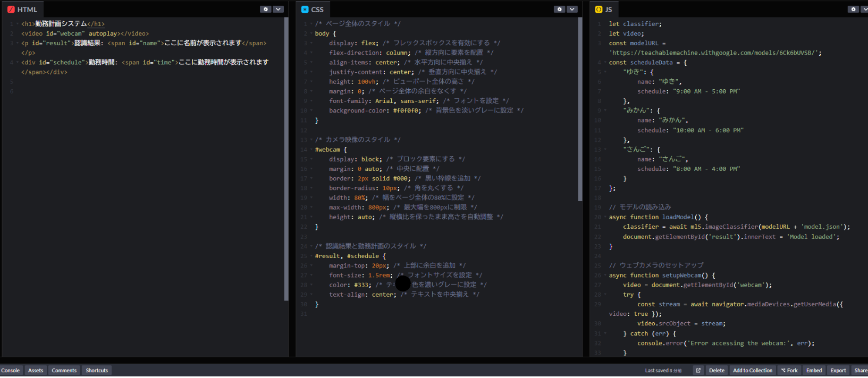This screenshot has height=378, width=868.
Task: Open the Export menu
Action: pyautogui.click(x=838, y=371)
